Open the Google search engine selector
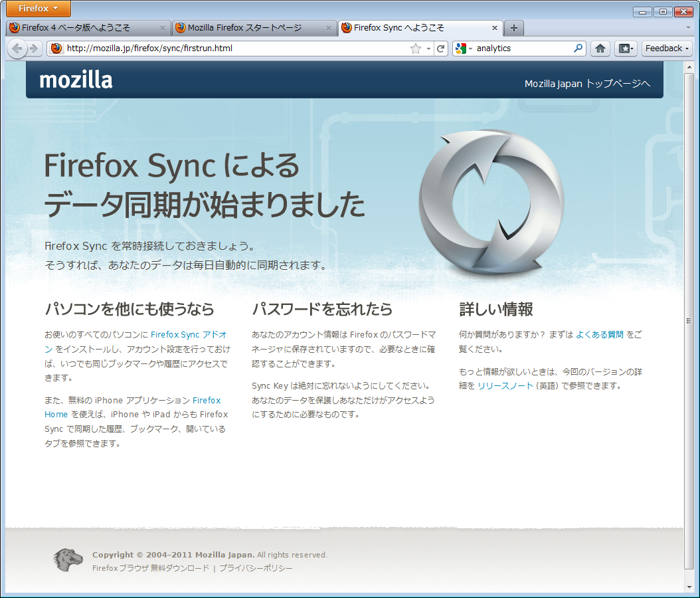The image size is (700, 598). point(464,49)
